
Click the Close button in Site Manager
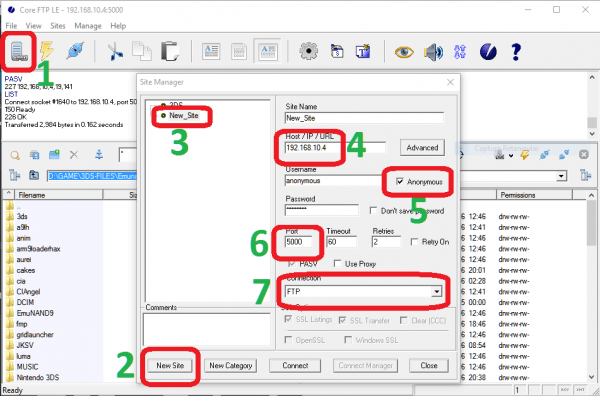point(429,365)
